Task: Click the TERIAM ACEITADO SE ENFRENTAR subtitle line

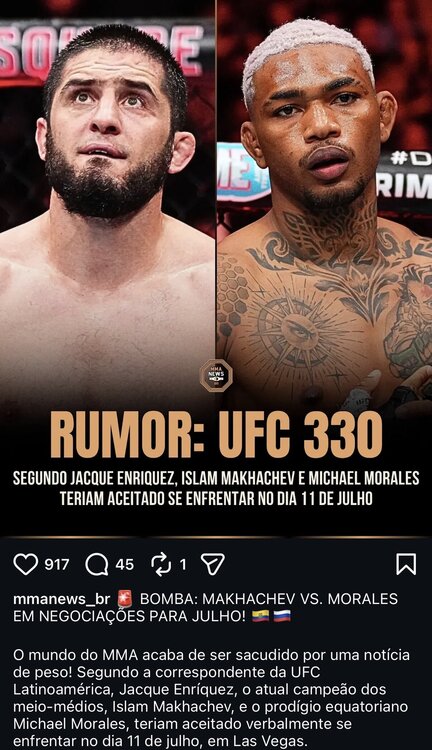Action: 216,499
